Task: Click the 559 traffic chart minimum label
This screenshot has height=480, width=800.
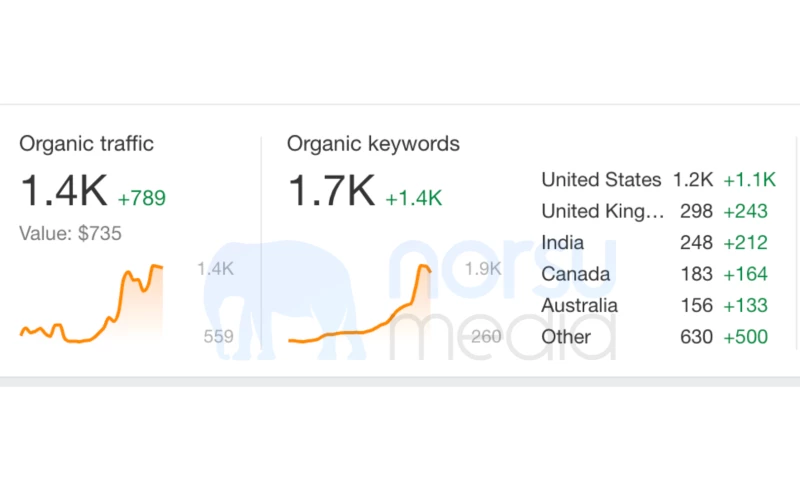Action: click(x=218, y=337)
